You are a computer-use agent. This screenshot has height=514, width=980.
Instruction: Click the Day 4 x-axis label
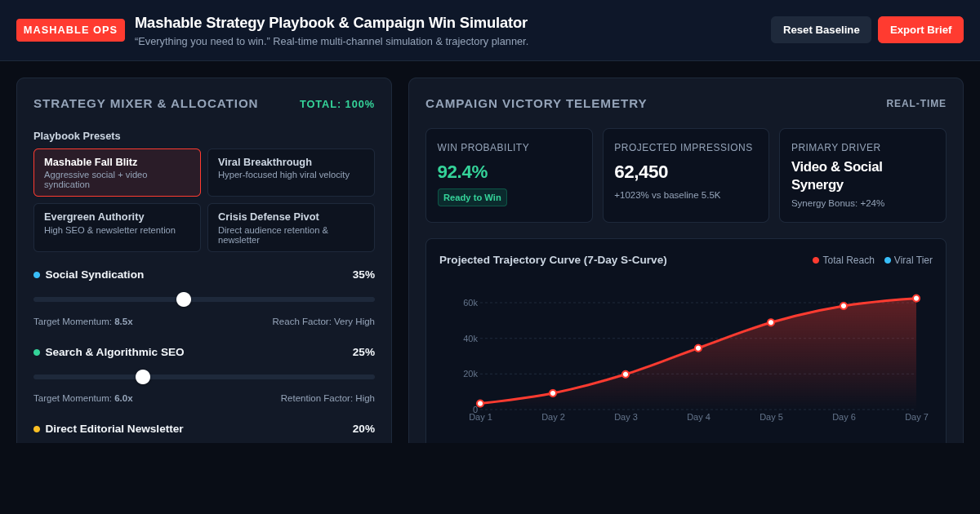698,417
